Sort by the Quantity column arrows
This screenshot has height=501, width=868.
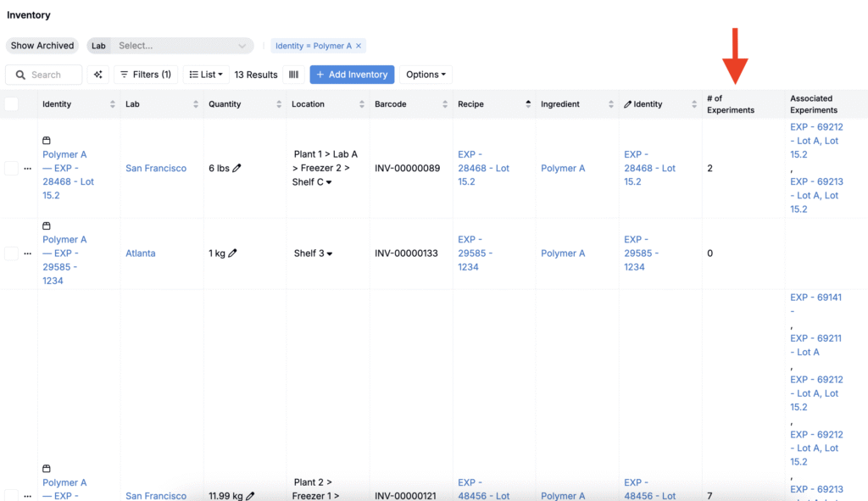coord(279,104)
